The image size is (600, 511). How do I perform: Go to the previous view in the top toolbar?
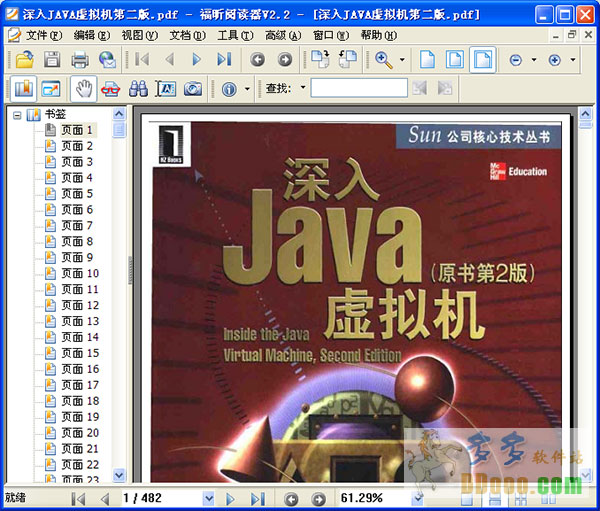click(x=258, y=60)
